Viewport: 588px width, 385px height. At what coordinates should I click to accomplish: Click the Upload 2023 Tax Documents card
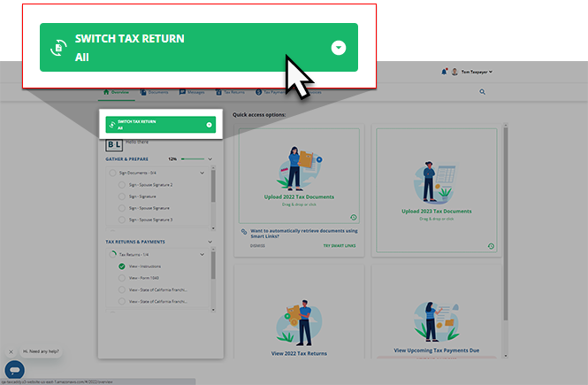pyautogui.click(x=437, y=190)
